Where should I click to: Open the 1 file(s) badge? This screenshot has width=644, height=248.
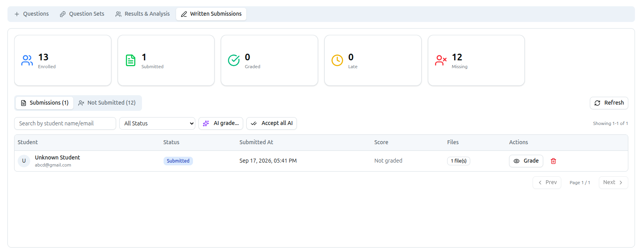pos(458,161)
